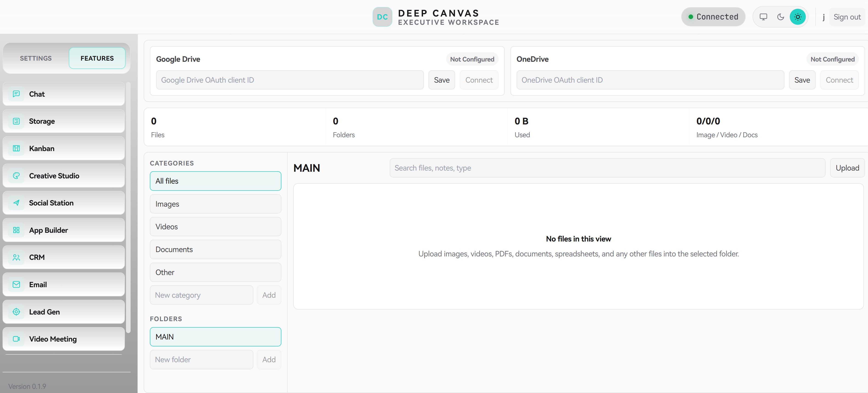Click the Kanban board icon
Viewport: 868px width, 393px height.
pos(16,148)
